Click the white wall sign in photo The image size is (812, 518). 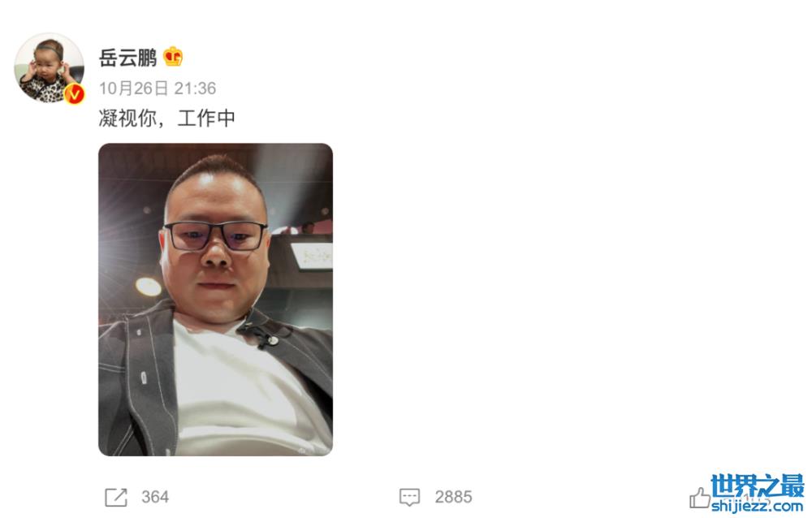(x=313, y=257)
